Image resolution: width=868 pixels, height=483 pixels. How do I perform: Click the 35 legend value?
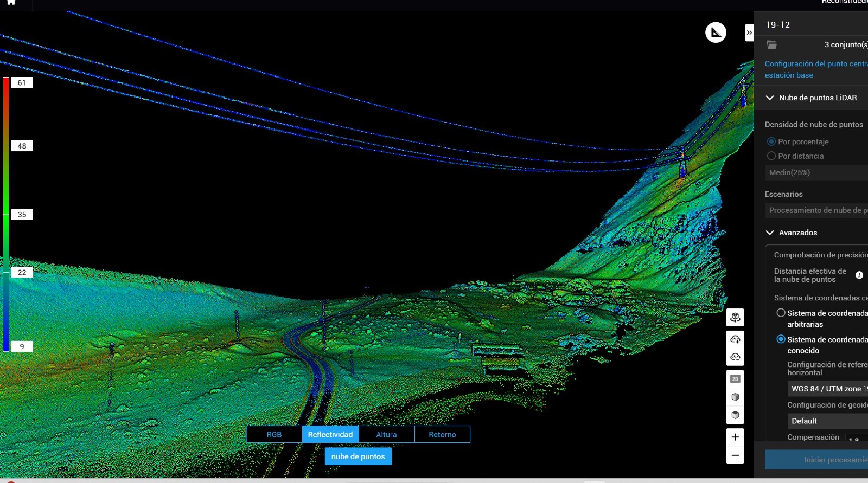pyautogui.click(x=22, y=214)
